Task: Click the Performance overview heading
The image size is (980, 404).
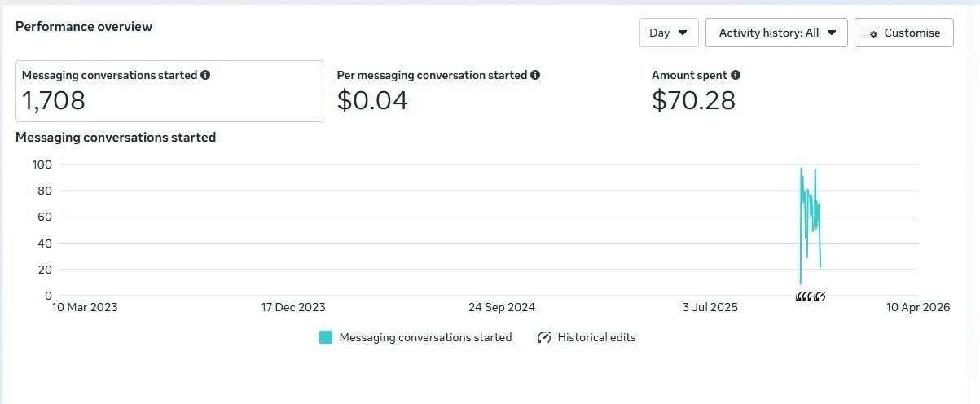Action: click(x=84, y=27)
